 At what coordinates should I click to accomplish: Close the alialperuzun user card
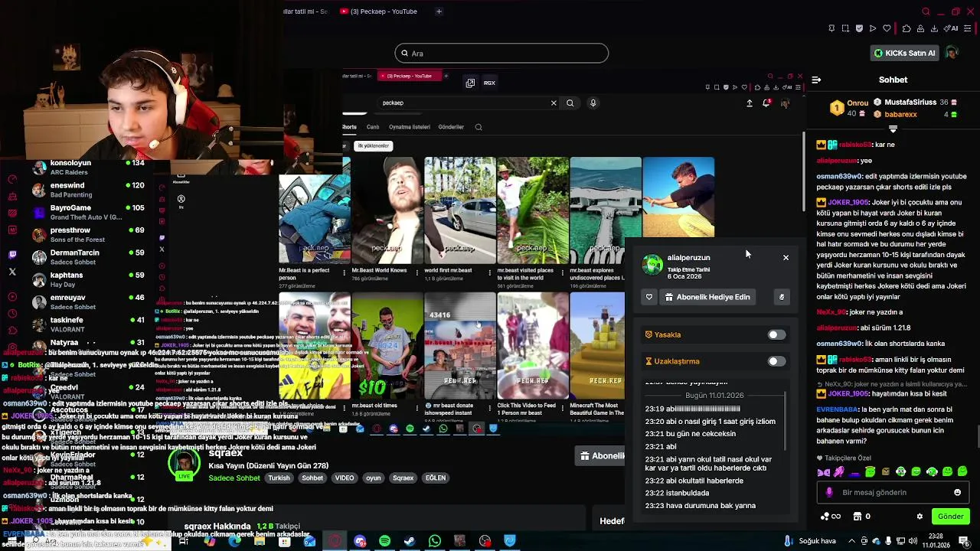[x=786, y=258]
